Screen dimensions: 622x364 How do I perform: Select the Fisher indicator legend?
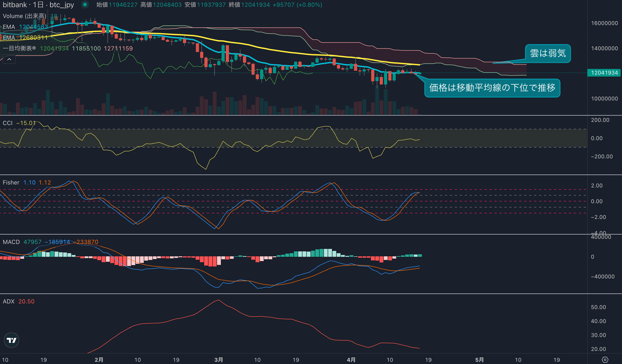pyautogui.click(x=11, y=182)
